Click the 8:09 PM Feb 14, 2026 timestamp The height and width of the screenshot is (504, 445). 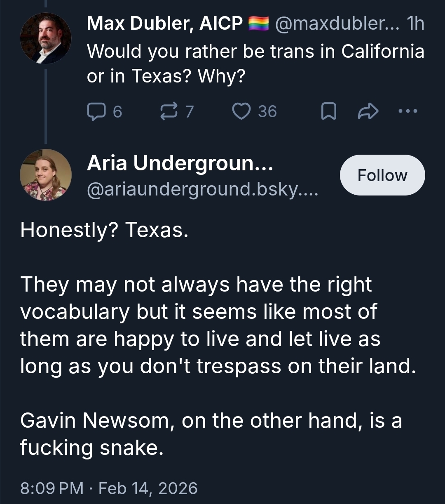(x=109, y=488)
